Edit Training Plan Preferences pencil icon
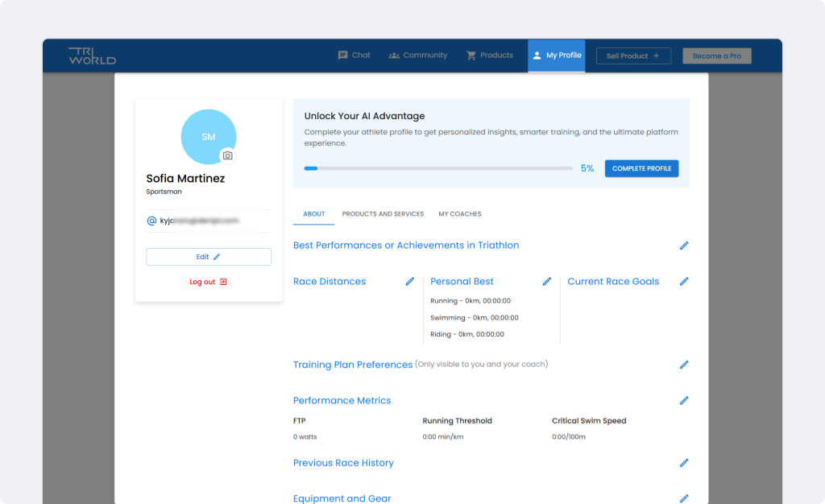The image size is (825, 504). coord(684,365)
